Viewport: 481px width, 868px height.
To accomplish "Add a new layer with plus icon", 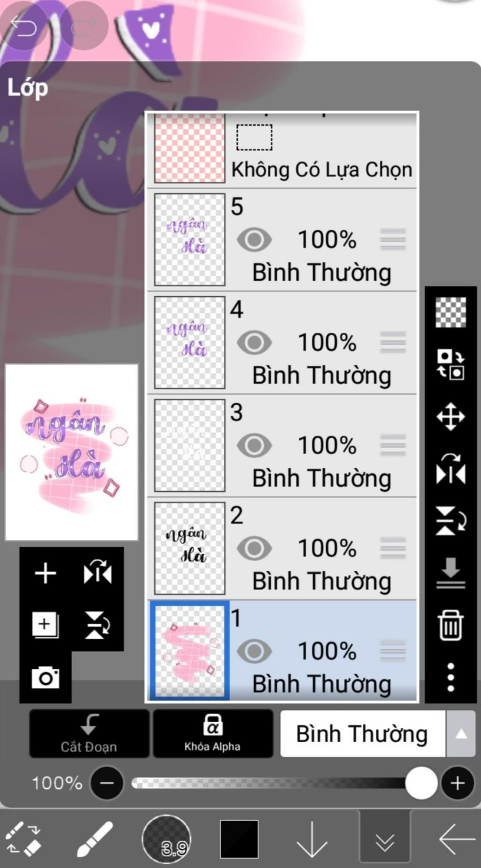I will 46,573.
